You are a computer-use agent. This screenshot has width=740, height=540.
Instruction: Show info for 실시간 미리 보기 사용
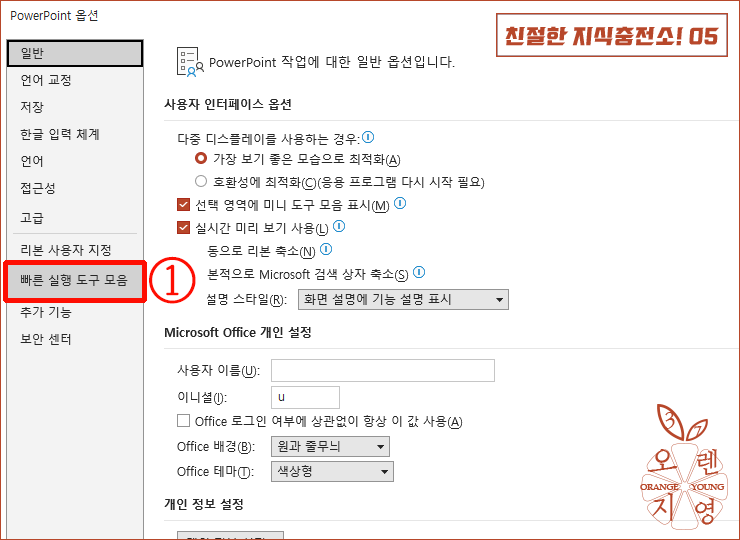point(339,226)
